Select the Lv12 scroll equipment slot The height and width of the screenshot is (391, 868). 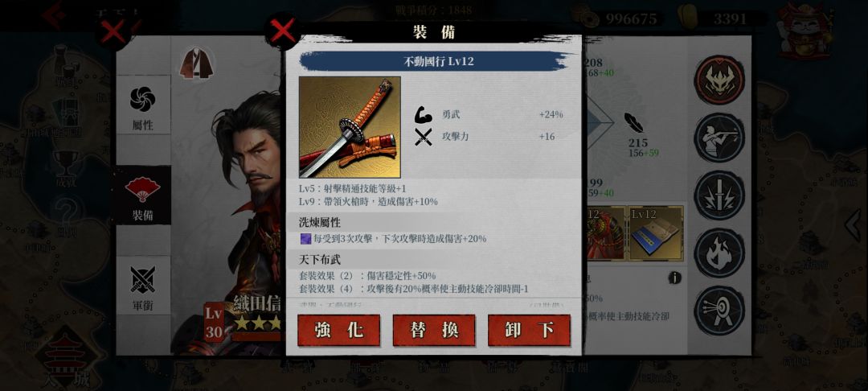pyautogui.click(x=656, y=233)
